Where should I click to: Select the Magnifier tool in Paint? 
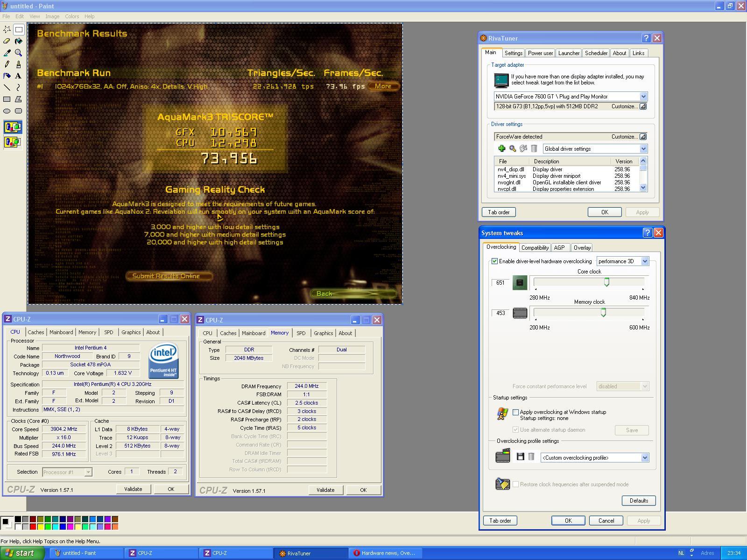pyautogui.click(x=19, y=53)
